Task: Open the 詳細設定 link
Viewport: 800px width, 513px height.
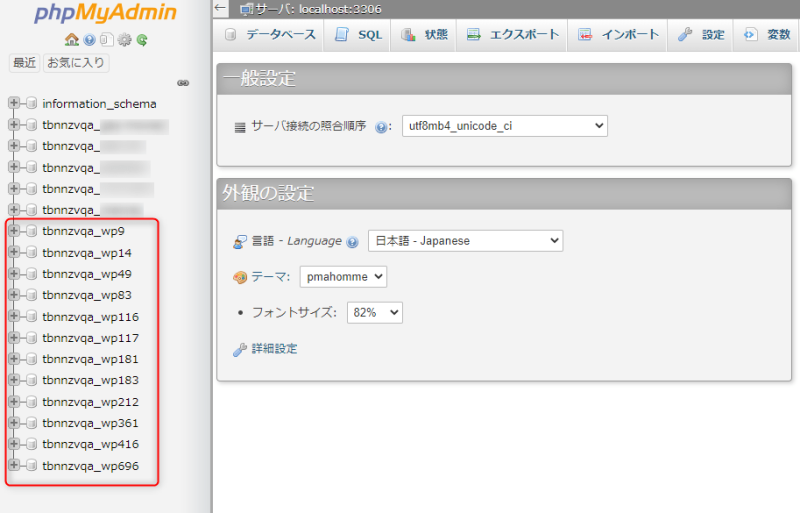Action: point(274,349)
